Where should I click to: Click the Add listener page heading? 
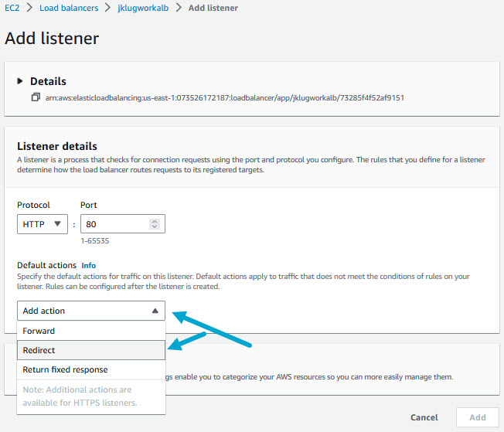click(x=52, y=38)
